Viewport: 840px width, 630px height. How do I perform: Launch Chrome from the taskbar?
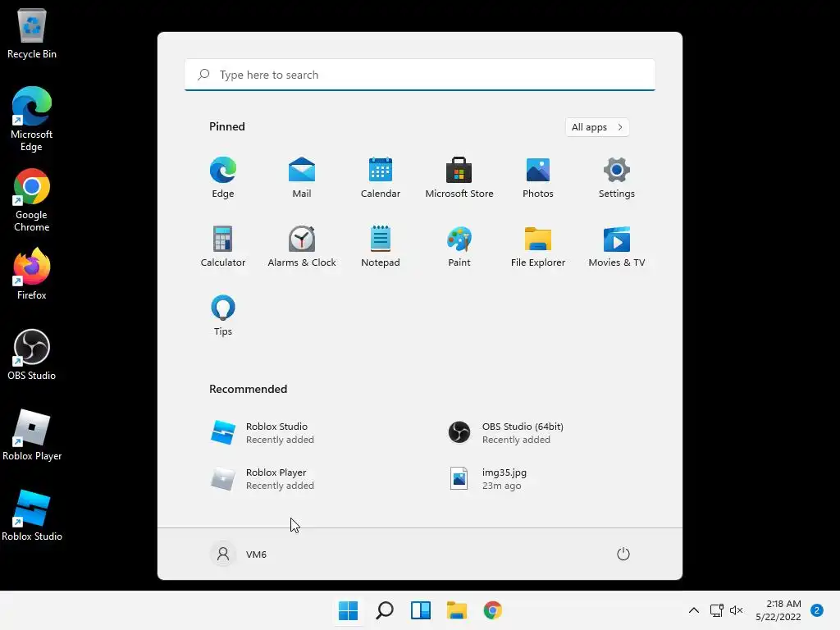[x=493, y=610]
